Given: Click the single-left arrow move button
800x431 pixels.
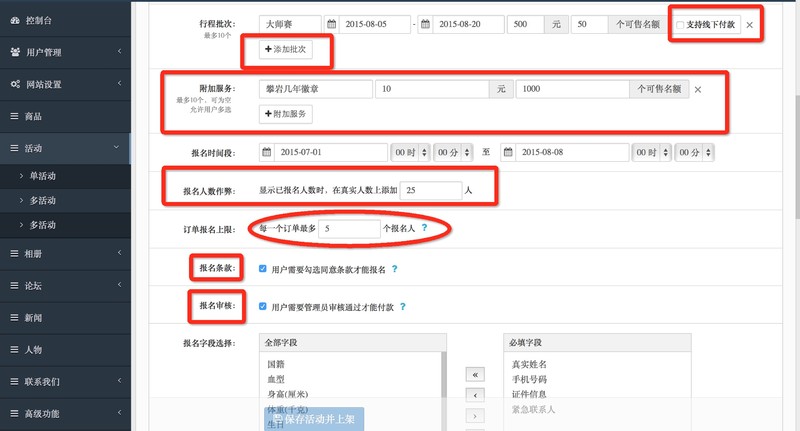Looking at the screenshot, I should 475,395.
